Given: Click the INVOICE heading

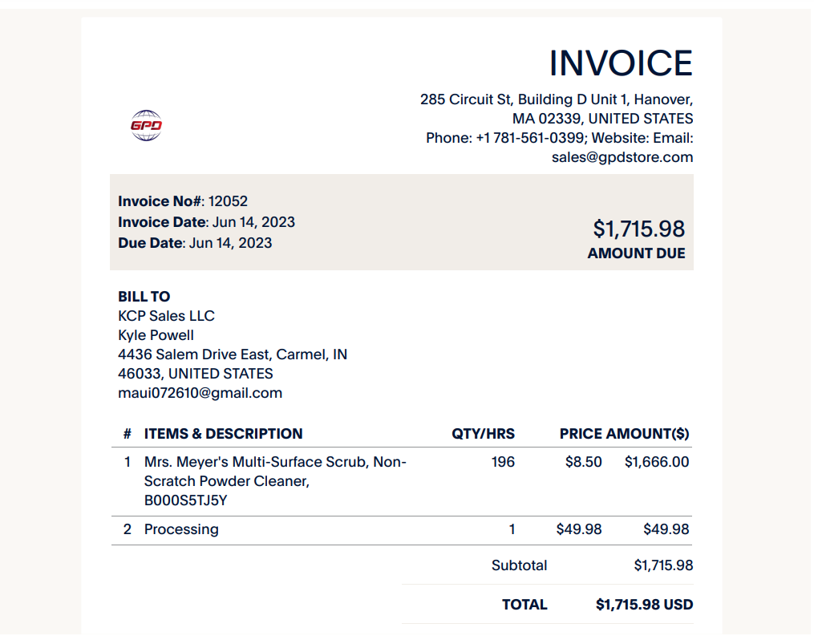Looking at the screenshot, I should tap(621, 63).
